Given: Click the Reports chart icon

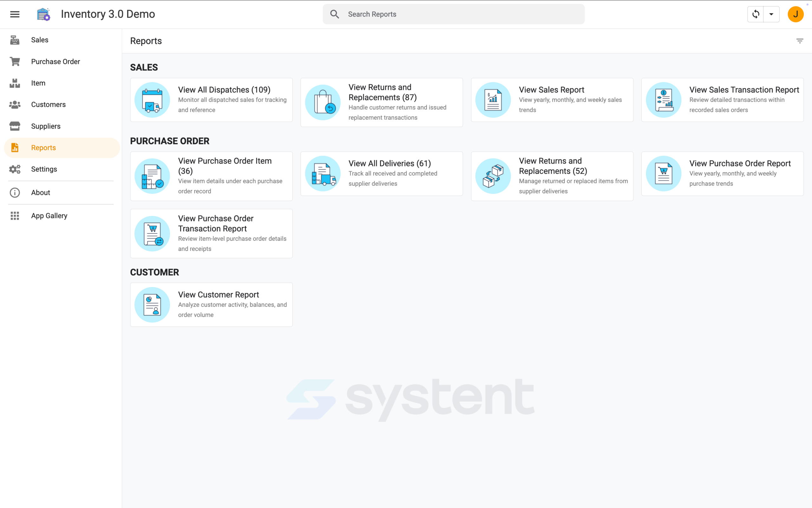Looking at the screenshot, I should [x=15, y=148].
